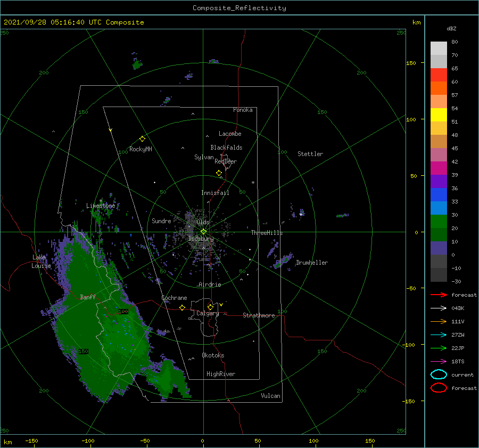The image size is (479, 448).
Task: Click the HighRiver label
Action: click(220, 374)
